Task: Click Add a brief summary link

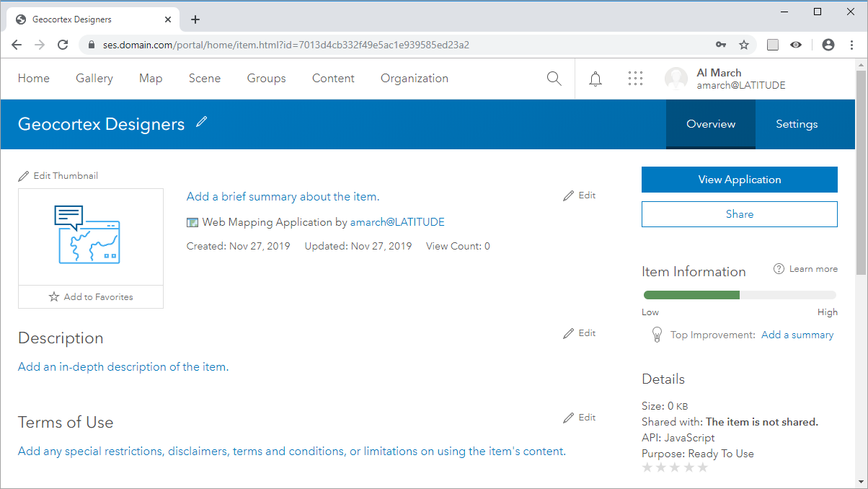Action: [x=283, y=196]
